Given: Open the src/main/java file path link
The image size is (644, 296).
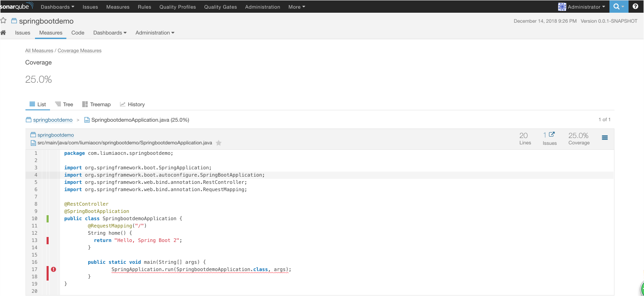Looking at the screenshot, I should [125, 143].
